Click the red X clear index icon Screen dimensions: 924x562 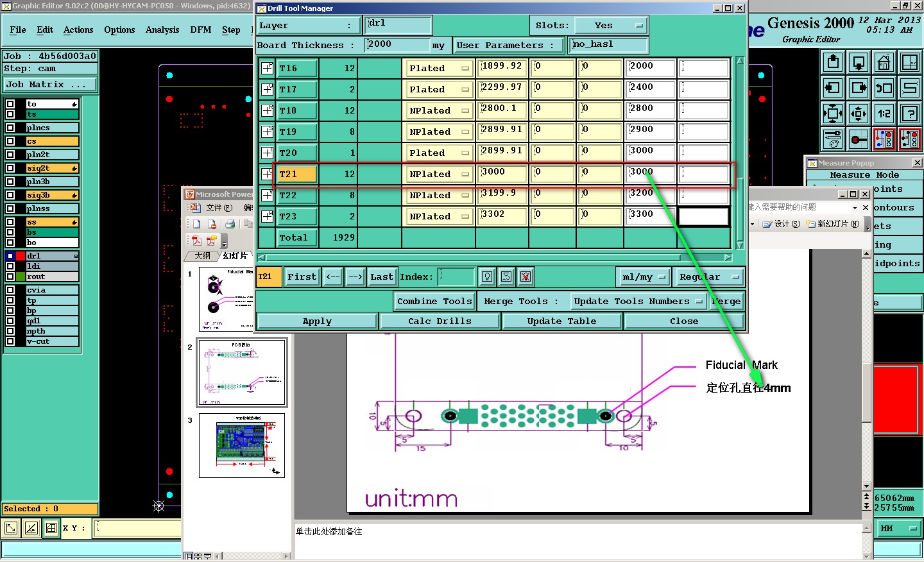click(x=526, y=277)
